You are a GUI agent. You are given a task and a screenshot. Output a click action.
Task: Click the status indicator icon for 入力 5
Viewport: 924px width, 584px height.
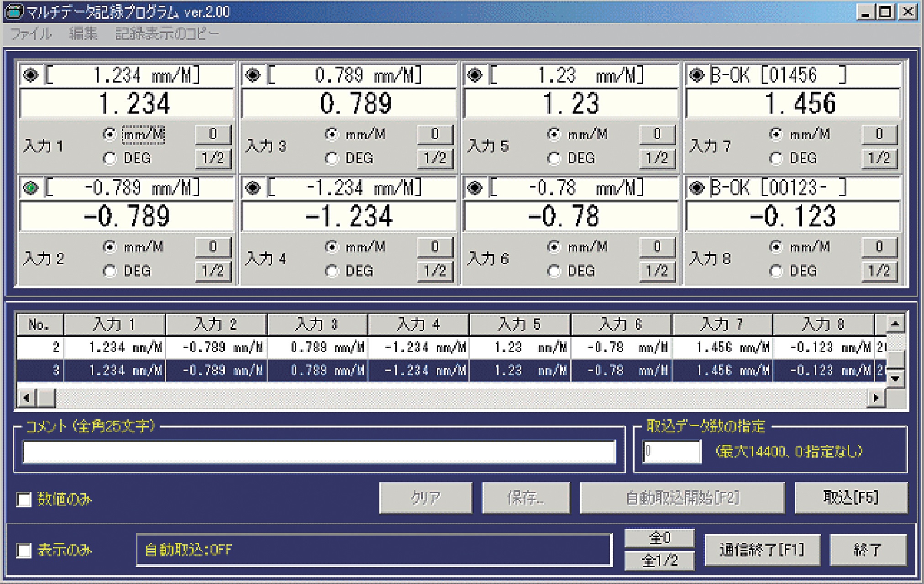click(475, 75)
